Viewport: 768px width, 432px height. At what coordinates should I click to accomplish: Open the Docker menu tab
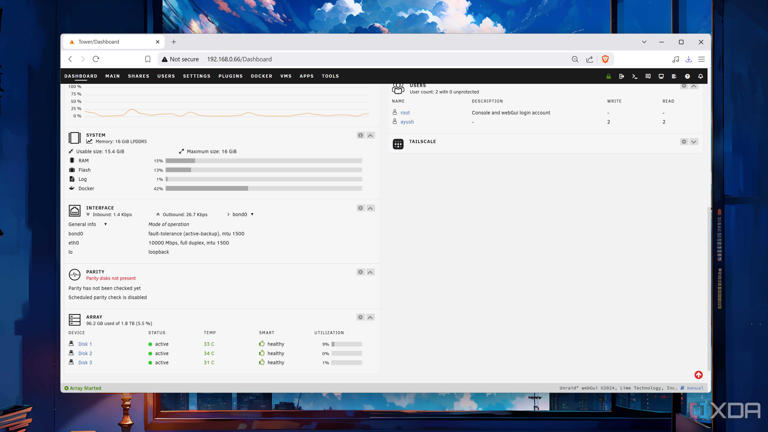click(261, 76)
